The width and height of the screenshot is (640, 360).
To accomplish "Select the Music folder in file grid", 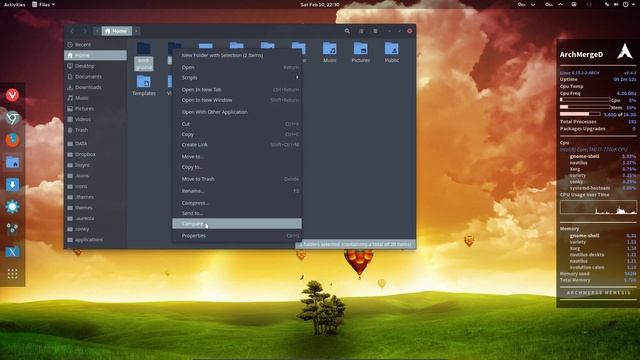I will (x=329, y=52).
